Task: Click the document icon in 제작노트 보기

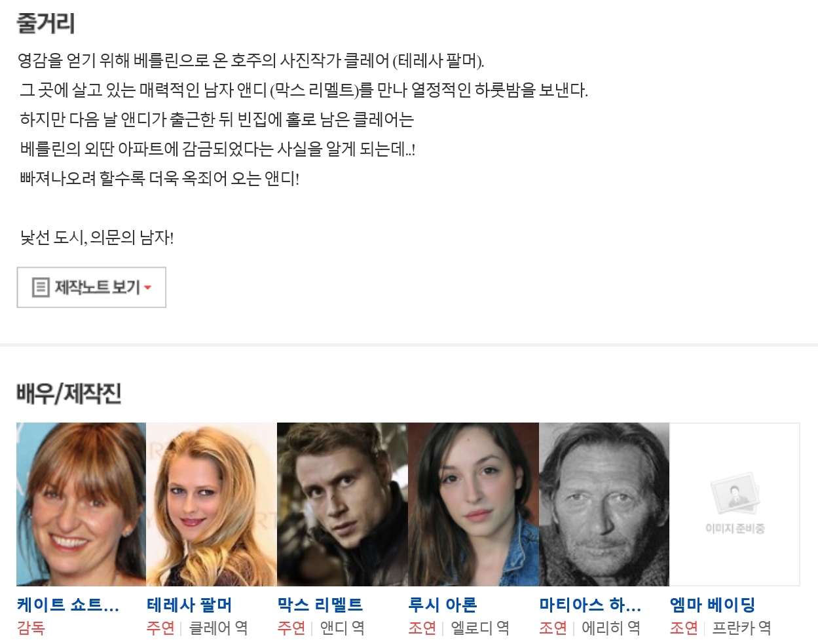Action: pos(41,287)
